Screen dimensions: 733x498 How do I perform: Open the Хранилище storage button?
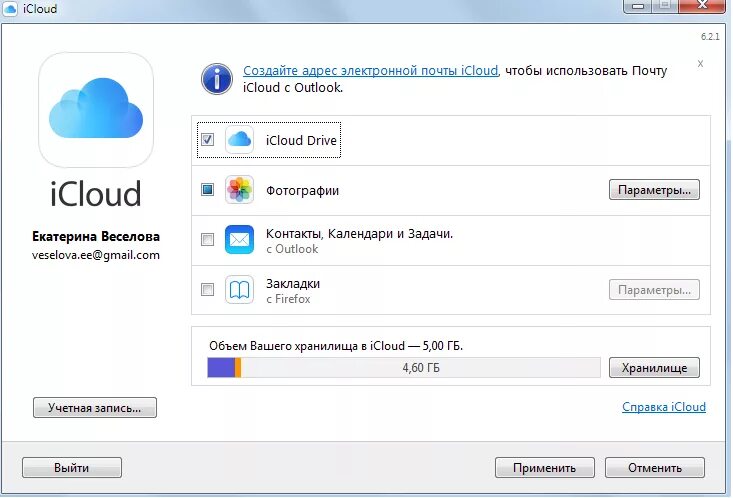coord(654,368)
